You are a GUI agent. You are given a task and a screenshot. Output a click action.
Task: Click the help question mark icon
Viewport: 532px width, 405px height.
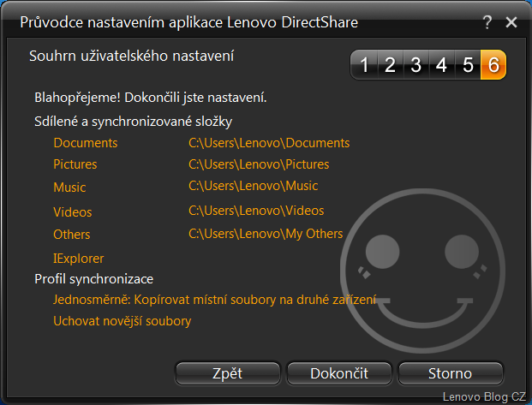tap(487, 23)
